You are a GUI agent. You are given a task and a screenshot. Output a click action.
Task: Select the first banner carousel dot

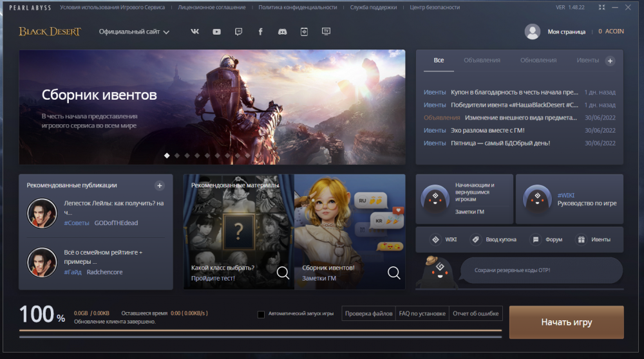click(167, 156)
